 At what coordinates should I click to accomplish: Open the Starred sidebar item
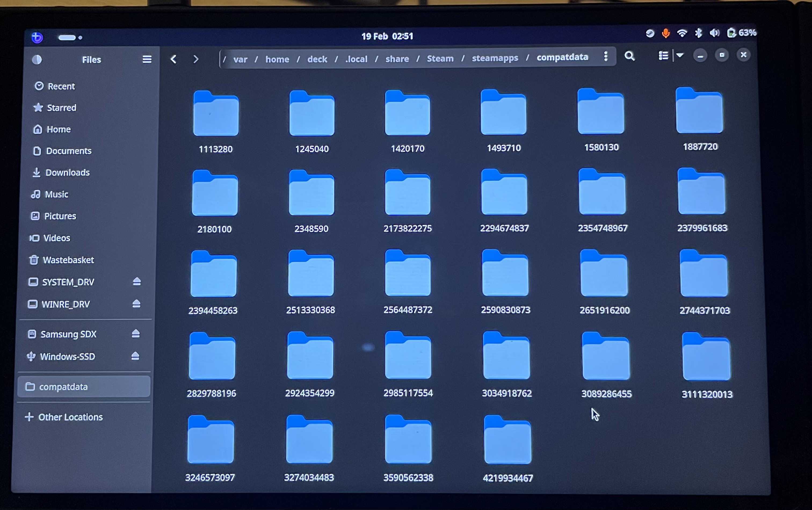click(61, 108)
